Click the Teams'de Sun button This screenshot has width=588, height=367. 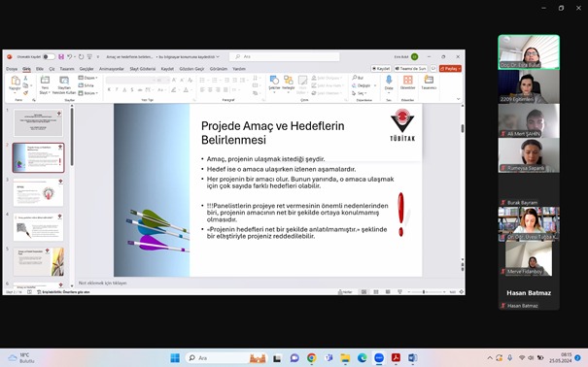pos(410,69)
